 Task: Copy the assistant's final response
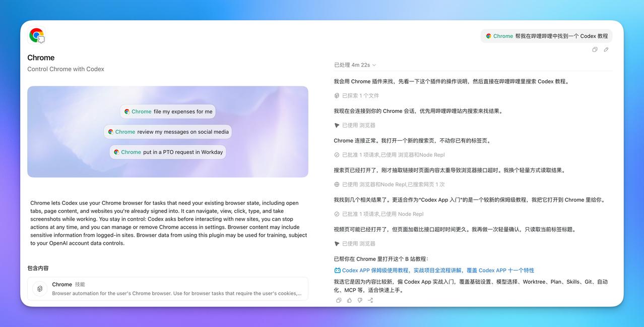pos(339,300)
